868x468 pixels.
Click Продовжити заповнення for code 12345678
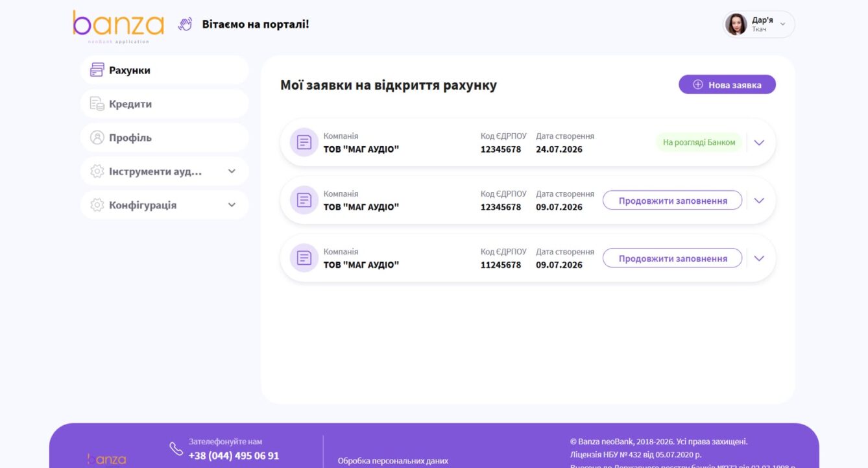[672, 201]
